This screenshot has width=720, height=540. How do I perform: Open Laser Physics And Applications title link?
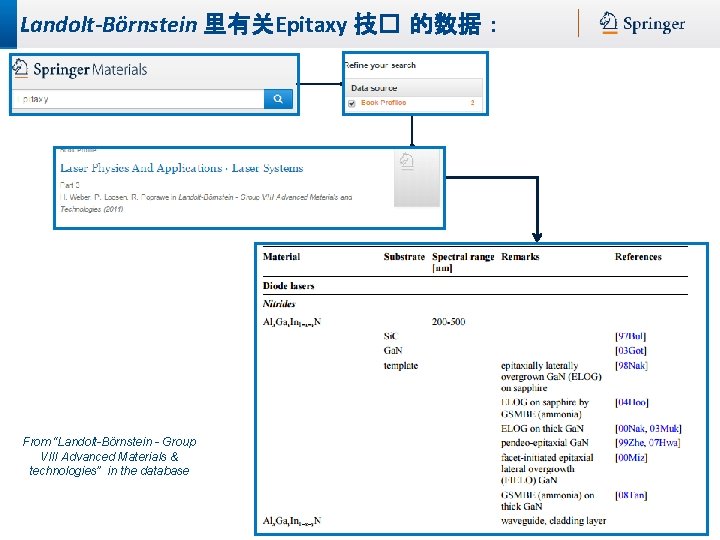[x=182, y=168]
